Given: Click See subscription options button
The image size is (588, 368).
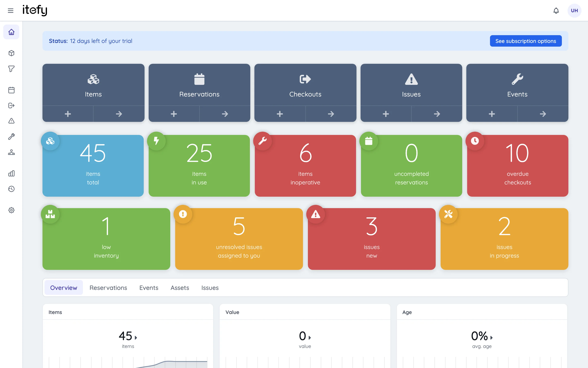Looking at the screenshot, I should click(x=526, y=41).
